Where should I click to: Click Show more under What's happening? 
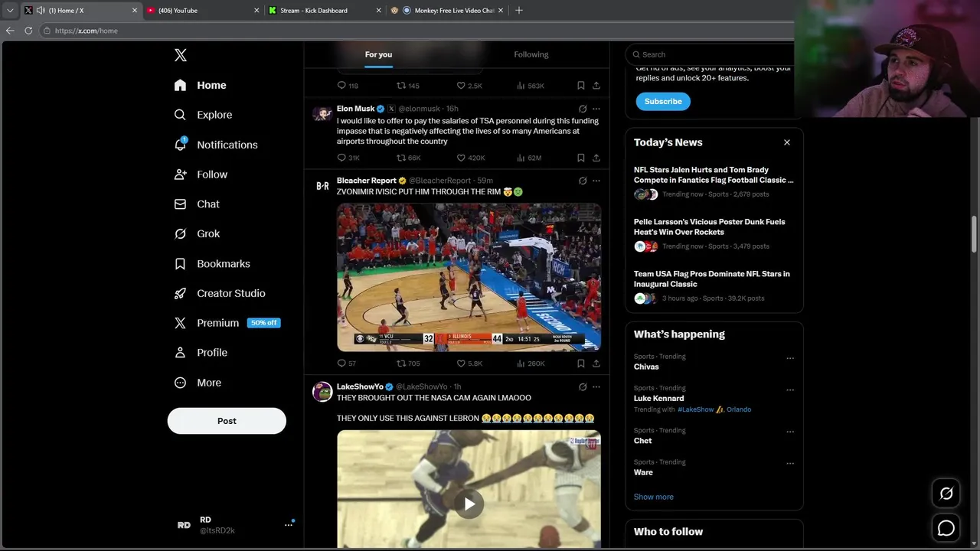653,497
